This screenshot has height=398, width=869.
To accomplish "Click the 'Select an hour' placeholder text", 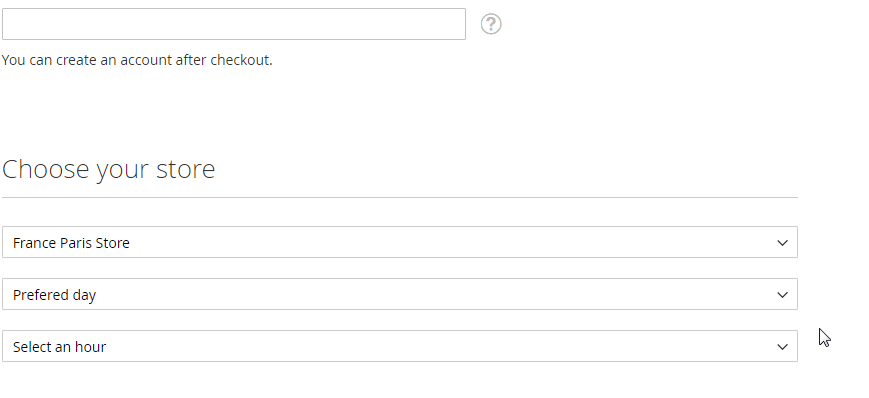I will pyautogui.click(x=59, y=347).
